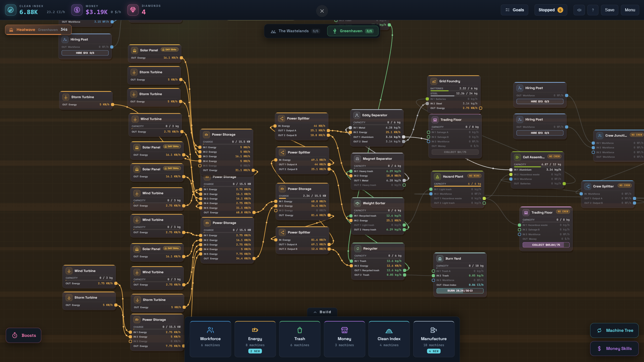644x362 pixels.
Task: Open the main Menu
Action: point(630,10)
